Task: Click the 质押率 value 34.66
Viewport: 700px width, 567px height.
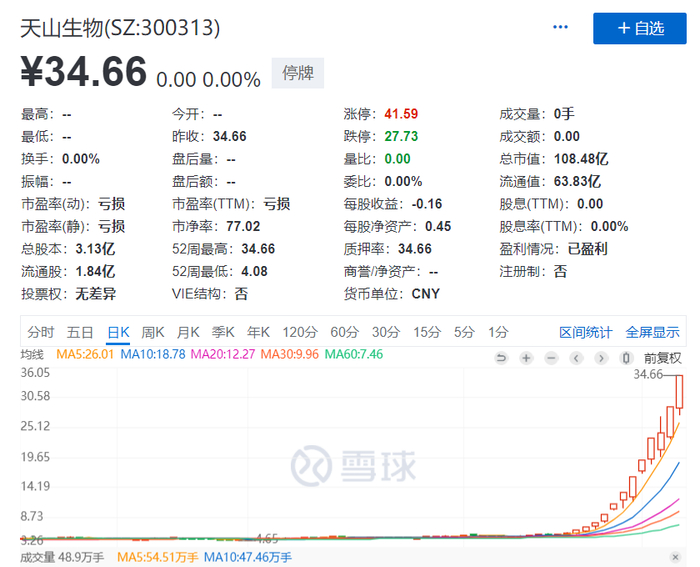Action: tap(415, 249)
